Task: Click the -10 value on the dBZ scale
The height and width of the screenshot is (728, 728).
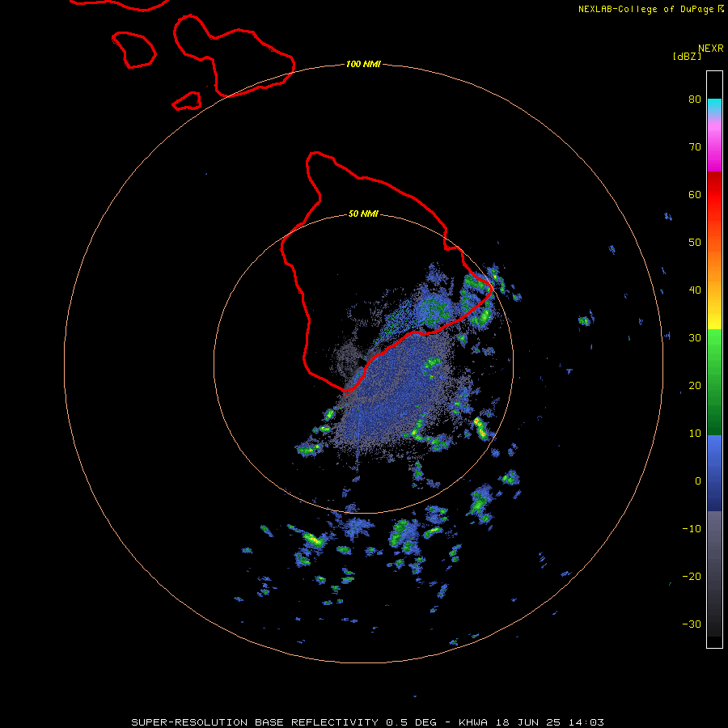Action: click(x=692, y=529)
